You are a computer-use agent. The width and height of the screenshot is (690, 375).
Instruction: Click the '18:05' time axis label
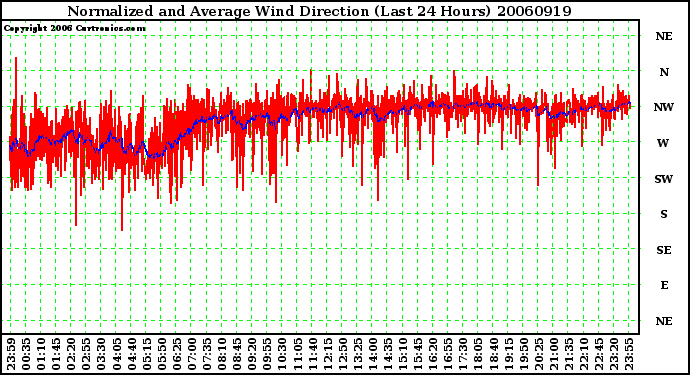(x=478, y=354)
